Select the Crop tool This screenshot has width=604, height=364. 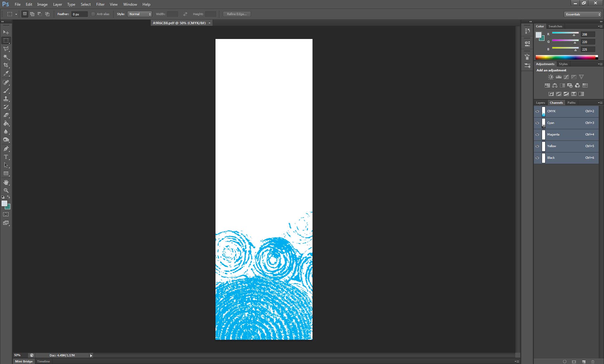point(6,65)
